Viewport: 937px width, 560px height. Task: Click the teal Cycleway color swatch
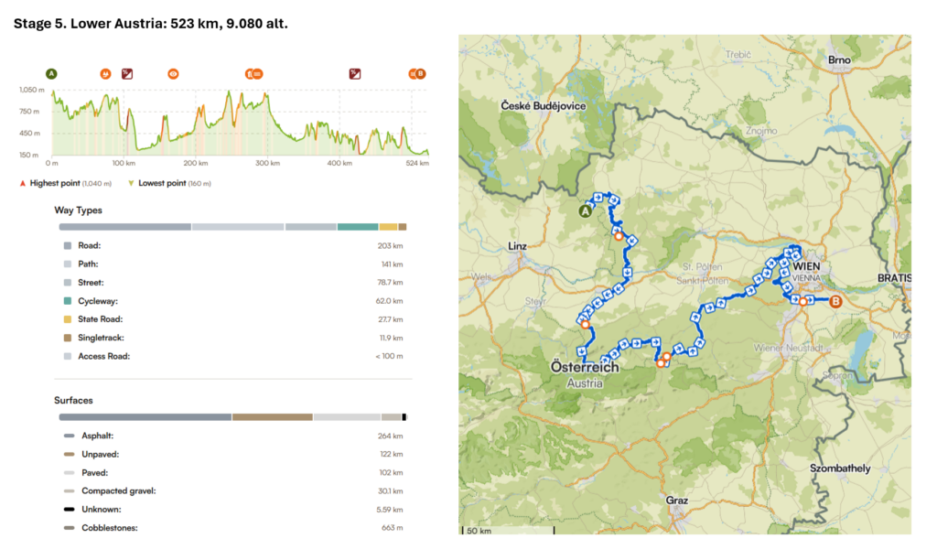coord(67,301)
